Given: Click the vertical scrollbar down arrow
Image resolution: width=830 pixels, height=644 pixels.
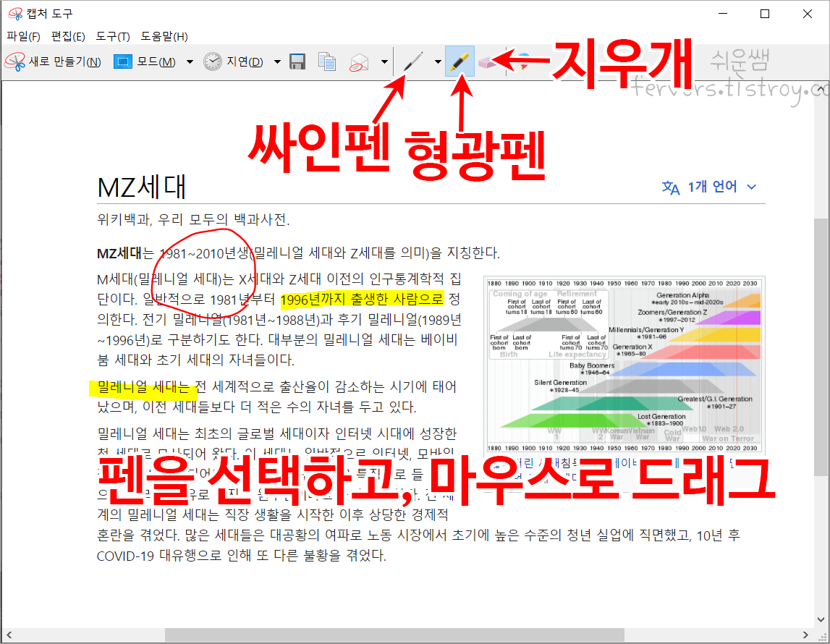Looking at the screenshot, I should coord(821,619).
